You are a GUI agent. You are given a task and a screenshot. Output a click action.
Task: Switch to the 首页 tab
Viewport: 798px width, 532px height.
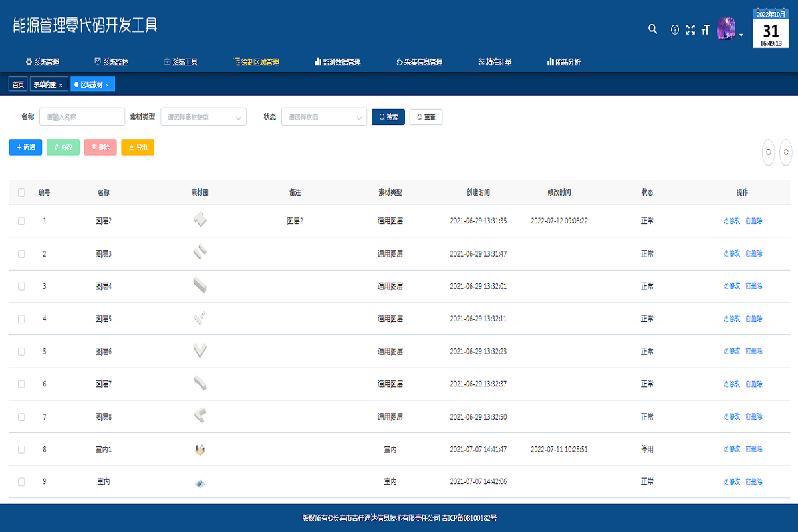[x=18, y=85]
